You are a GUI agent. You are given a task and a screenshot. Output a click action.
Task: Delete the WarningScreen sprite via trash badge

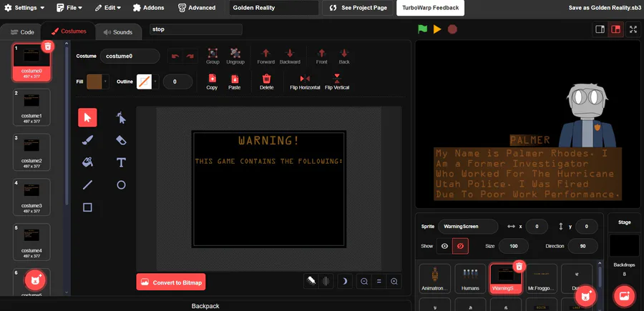(x=519, y=266)
